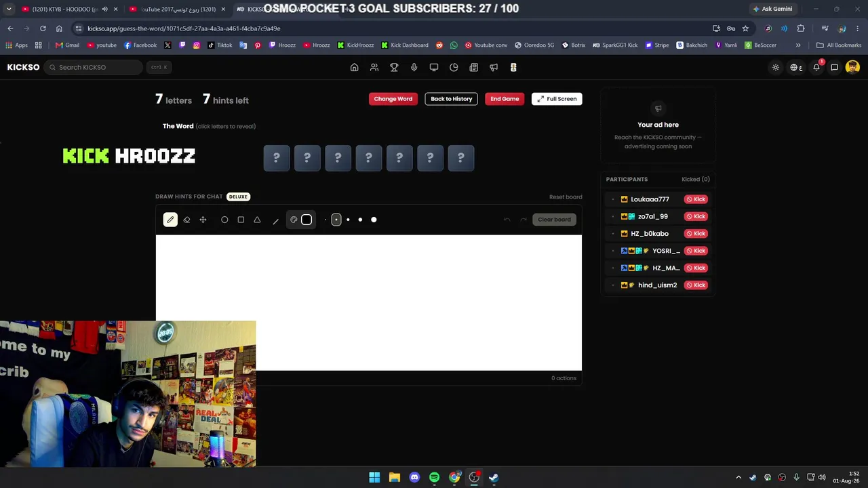The width and height of the screenshot is (868, 488).
Task: Open the pie chart stats icon
Action: (x=454, y=67)
